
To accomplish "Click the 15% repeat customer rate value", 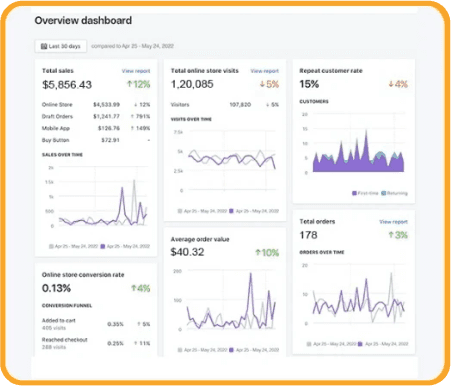I will [x=309, y=84].
